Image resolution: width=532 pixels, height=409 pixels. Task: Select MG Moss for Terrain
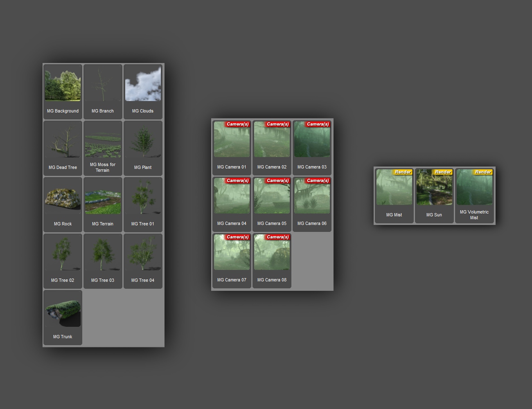[103, 148]
